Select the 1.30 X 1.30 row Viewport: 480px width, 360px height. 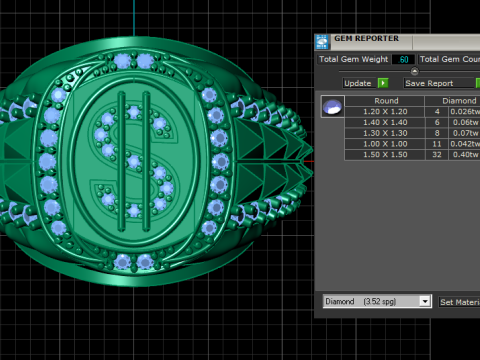coord(412,133)
